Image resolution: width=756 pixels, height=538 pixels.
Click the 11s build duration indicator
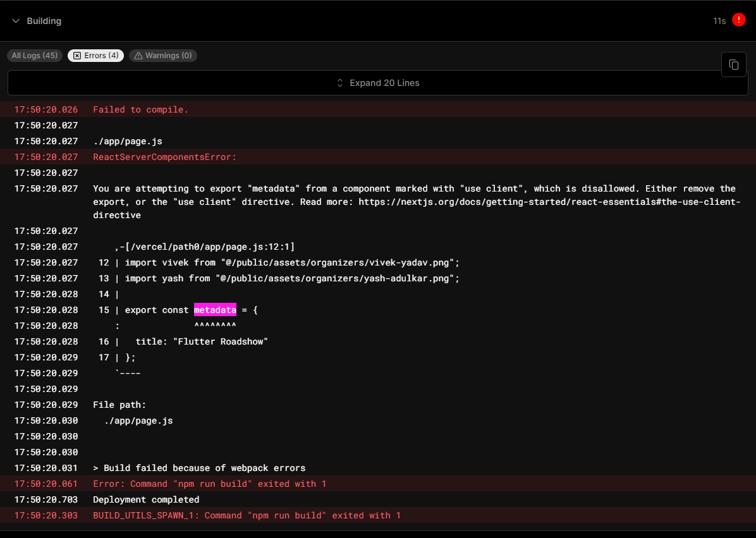click(x=720, y=20)
